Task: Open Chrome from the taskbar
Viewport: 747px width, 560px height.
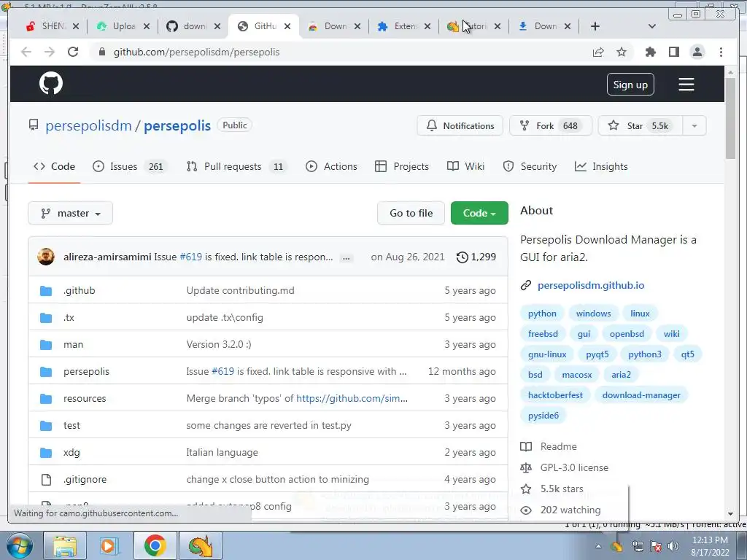Action: tap(155, 545)
